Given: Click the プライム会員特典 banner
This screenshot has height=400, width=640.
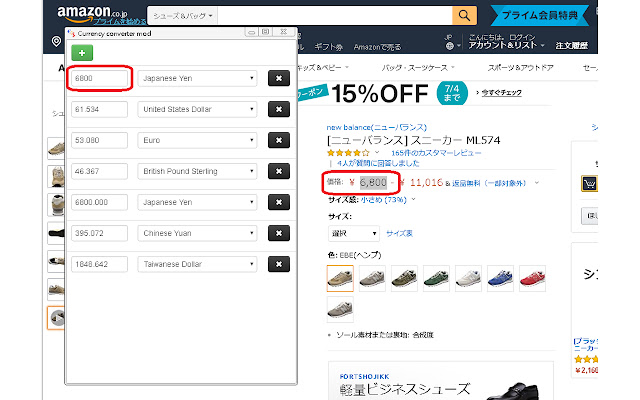Looking at the screenshot, I should tap(540, 16).
